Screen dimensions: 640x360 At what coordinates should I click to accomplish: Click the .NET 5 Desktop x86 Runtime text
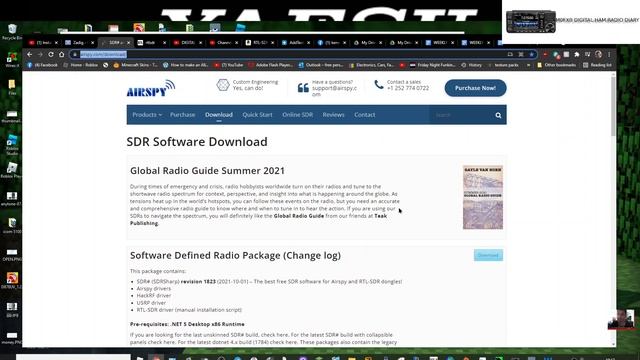pyautogui.click(x=207, y=324)
